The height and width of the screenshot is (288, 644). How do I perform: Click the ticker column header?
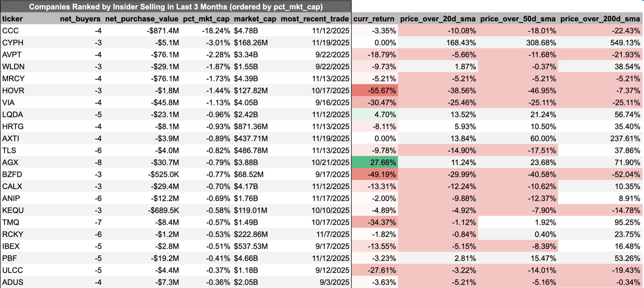12,19
